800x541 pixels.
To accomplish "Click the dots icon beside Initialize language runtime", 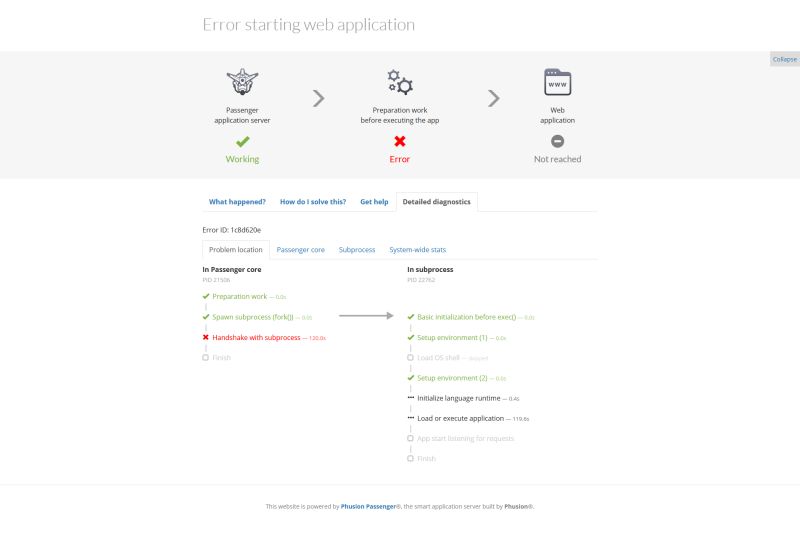I will (x=411, y=397).
